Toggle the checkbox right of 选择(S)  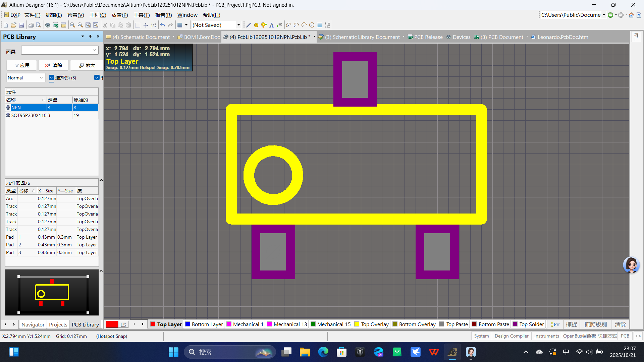(x=97, y=78)
